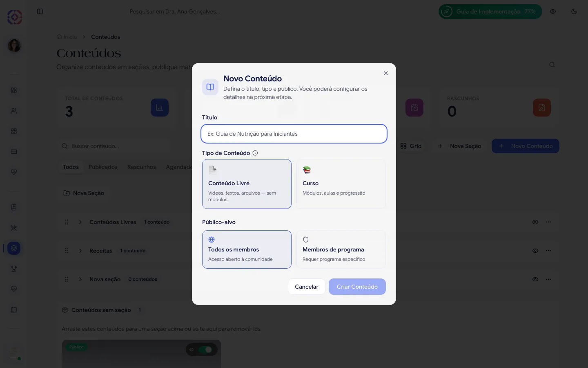The width and height of the screenshot is (588, 368).
Task: Select the Conteúdo Livre content type
Action: (247, 184)
